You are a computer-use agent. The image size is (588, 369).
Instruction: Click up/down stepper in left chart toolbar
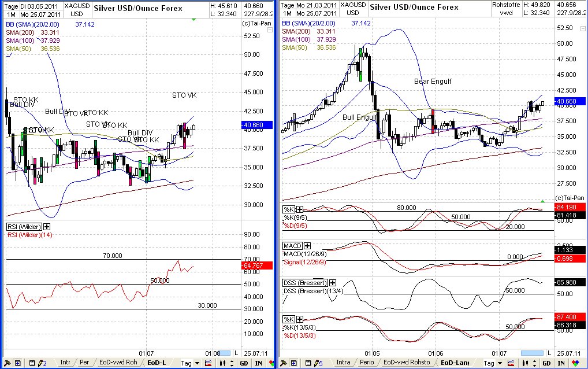(x=232, y=363)
